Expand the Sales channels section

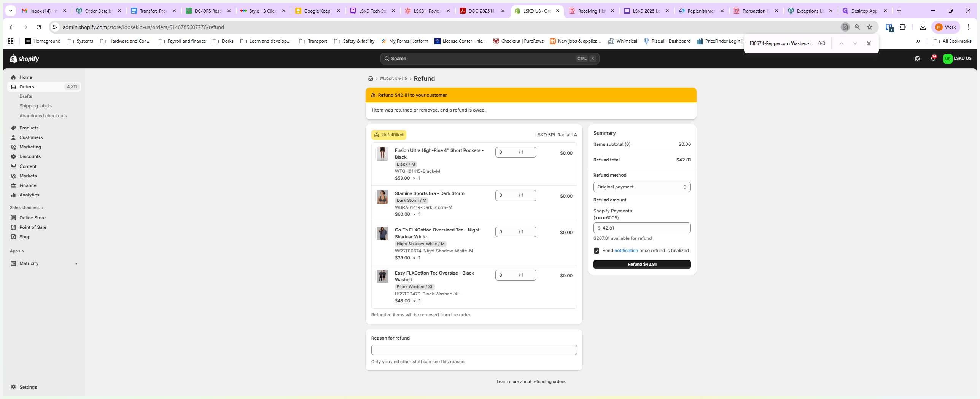coord(27,207)
